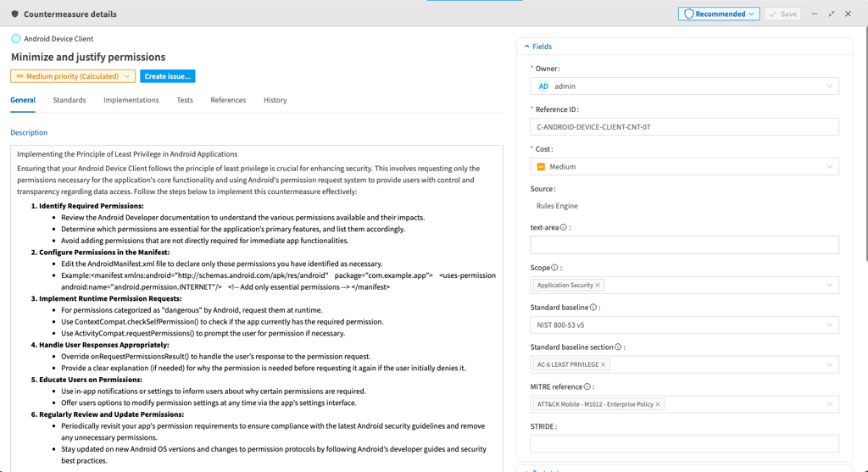Image resolution: width=868 pixels, height=472 pixels.
Task: Click the info icon next to Standard baseline
Action: click(593, 308)
